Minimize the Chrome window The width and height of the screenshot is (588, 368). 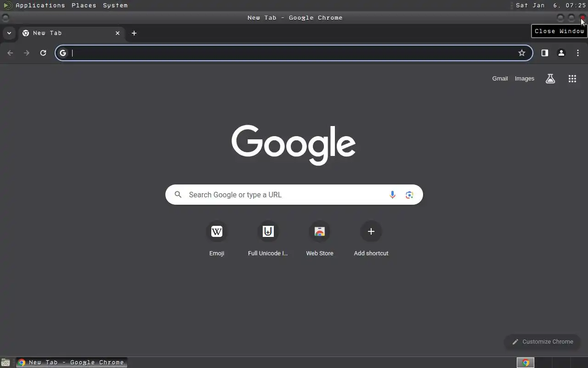[560, 18]
